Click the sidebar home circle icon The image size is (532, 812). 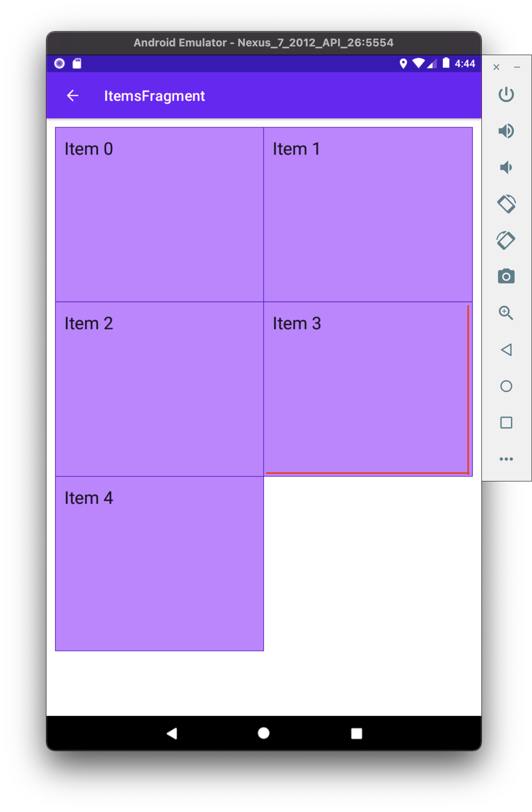(x=506, y=386)
